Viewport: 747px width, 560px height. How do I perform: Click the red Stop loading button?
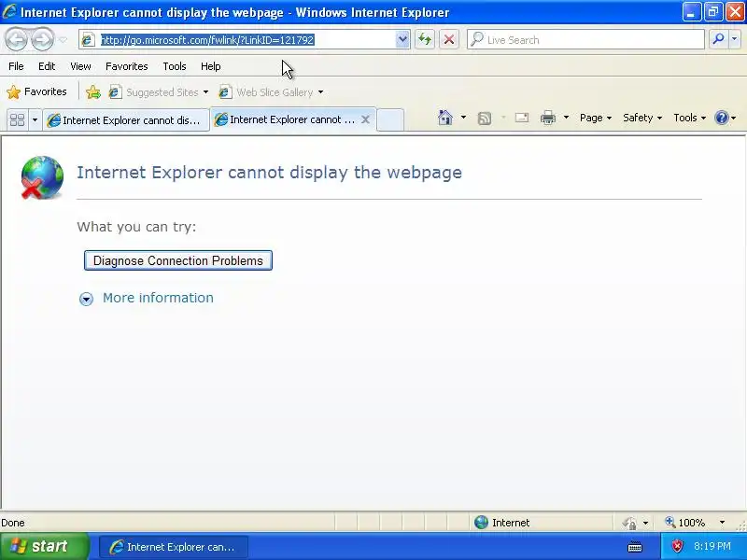[x=449, y=39]
